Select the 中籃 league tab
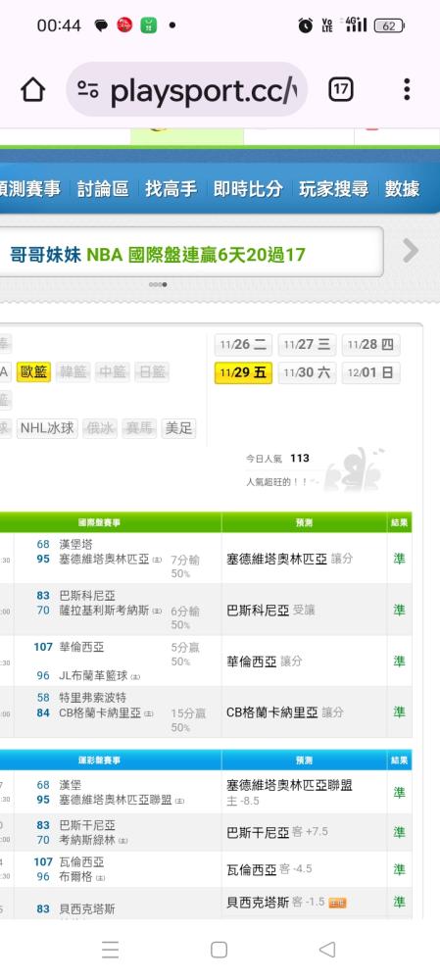Viewport: 440px width, 980px height. click(x=113, y=372)
